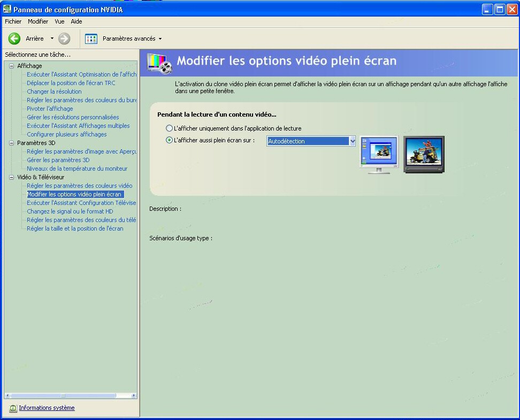Click the task pane horizontal scrollbar thumb

tap(63, 395)
